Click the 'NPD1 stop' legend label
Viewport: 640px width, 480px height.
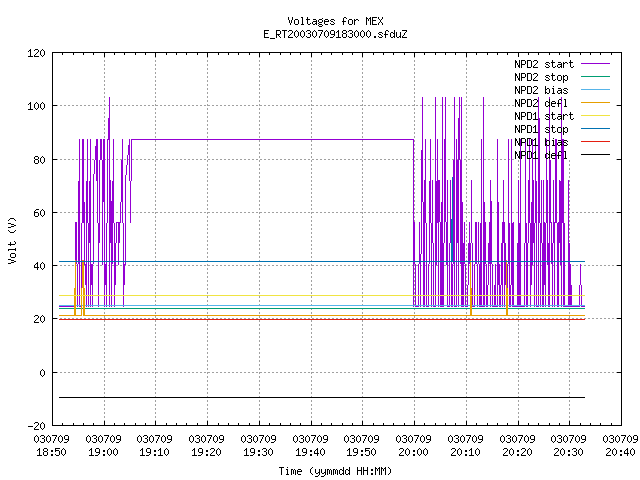(541, 129)
